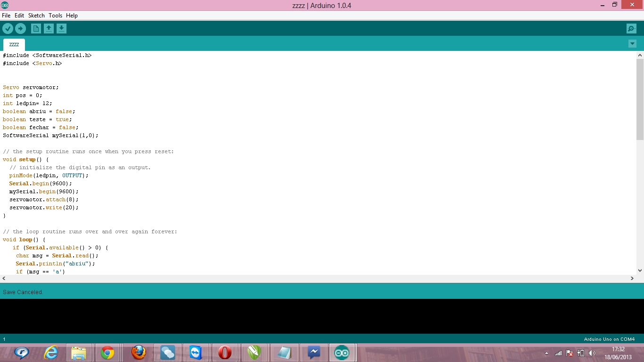The width and height of the screenshot is (644, 362).
Task: Click line number '1' in status bar
Action: [4, 339]
